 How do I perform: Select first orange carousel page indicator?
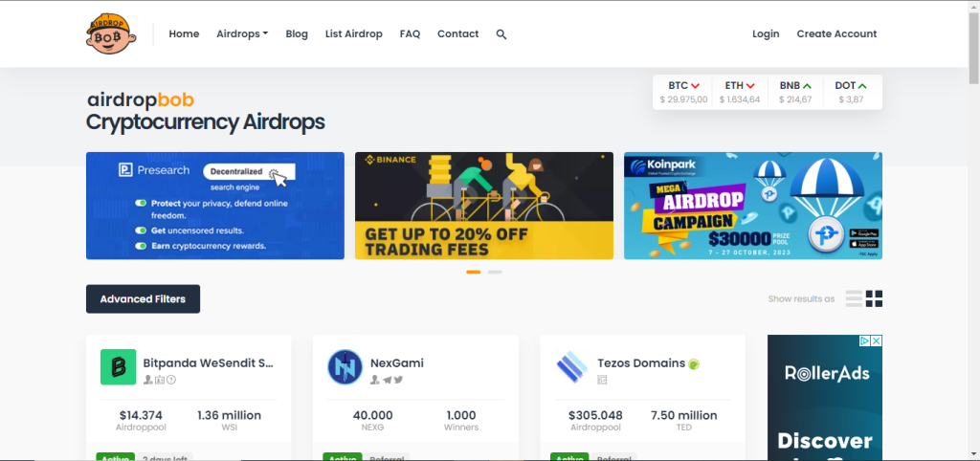pos(474,273)
